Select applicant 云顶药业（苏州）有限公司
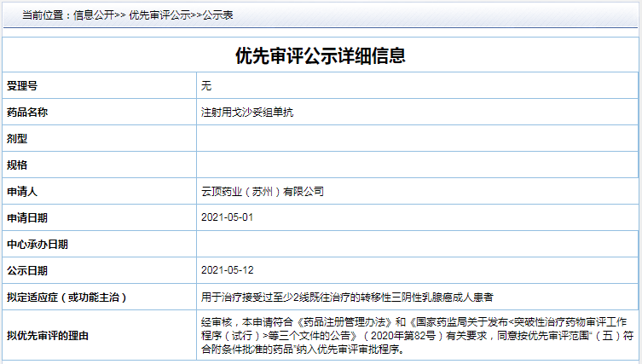 [x=263, y=191]
